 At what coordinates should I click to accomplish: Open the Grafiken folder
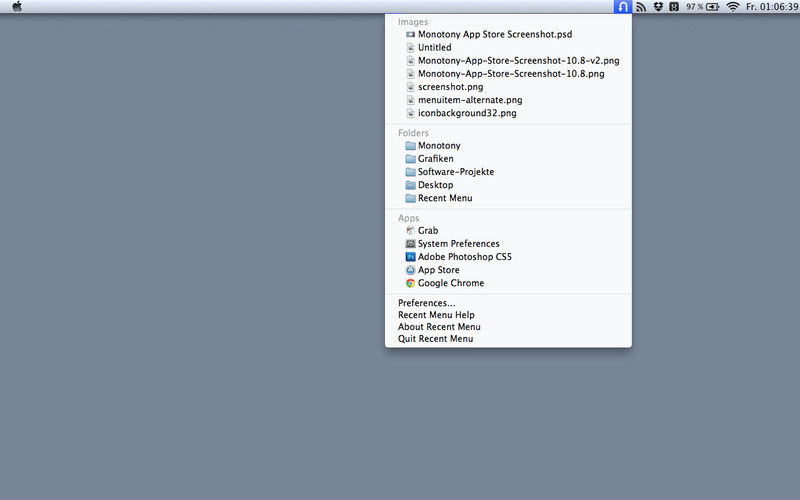508,159
